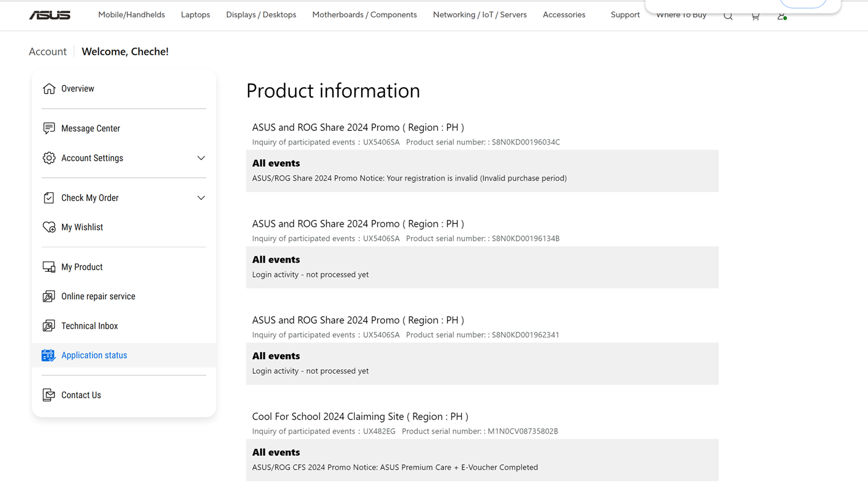Click the UX482EG participated events text
Viewport: 868px width, 488px height.
click(379, 431)
